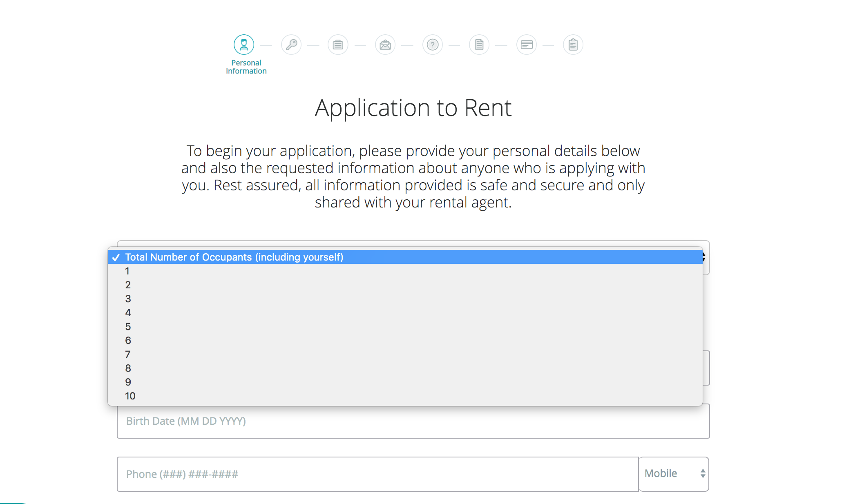Select 4 in the occupants dropdown

pos(128,313)
